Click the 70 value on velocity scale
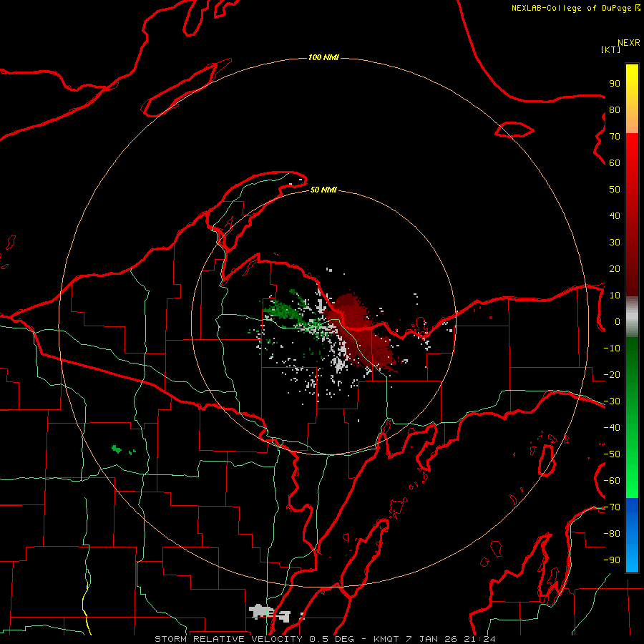The width and height of the screenshot is (644, 644). (615, 137)
